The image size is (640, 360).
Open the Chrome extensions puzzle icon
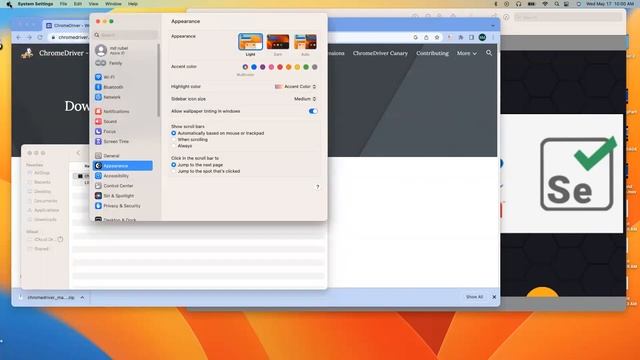click(461, 37)
